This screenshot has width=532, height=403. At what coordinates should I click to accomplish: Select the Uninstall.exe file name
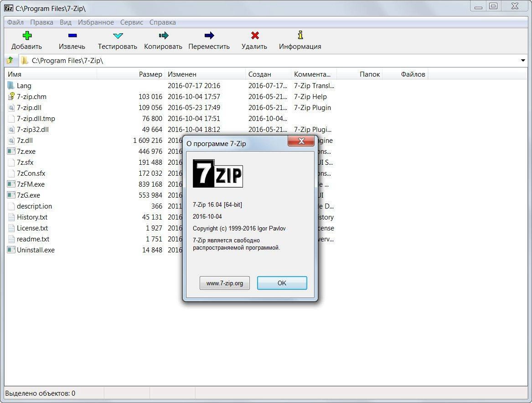pos(36,250)
